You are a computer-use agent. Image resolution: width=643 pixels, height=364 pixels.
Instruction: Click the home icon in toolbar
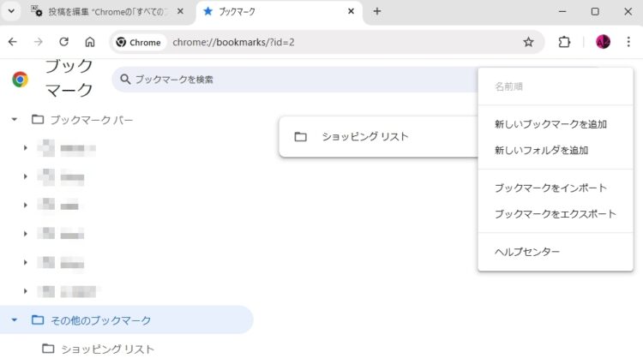(89, 42)
